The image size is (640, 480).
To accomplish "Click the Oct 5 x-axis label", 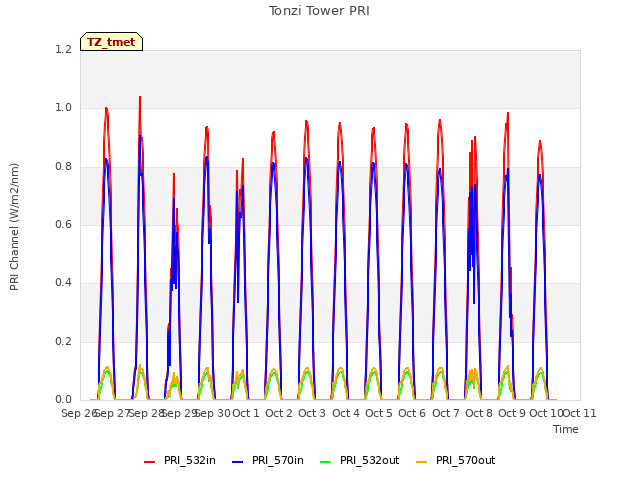I will point(379,413).
